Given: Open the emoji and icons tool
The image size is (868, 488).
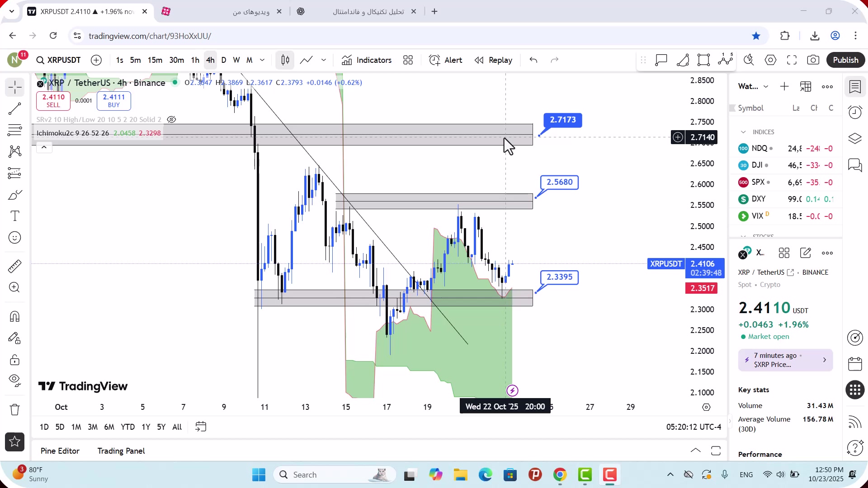Looking at the screenshot, I should pyautogui.click(x=15, y=238).
